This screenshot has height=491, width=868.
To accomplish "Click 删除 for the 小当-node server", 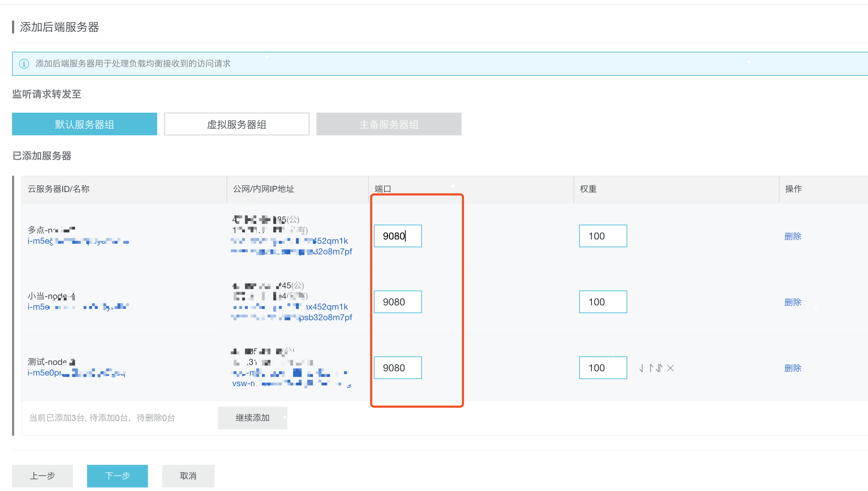I will pyautogui.click(x=793, y=302).
